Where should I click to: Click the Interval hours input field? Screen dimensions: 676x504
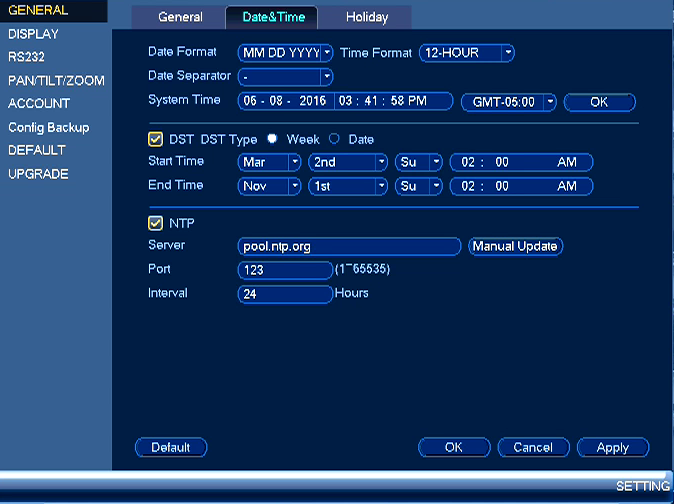pos(285,294)
